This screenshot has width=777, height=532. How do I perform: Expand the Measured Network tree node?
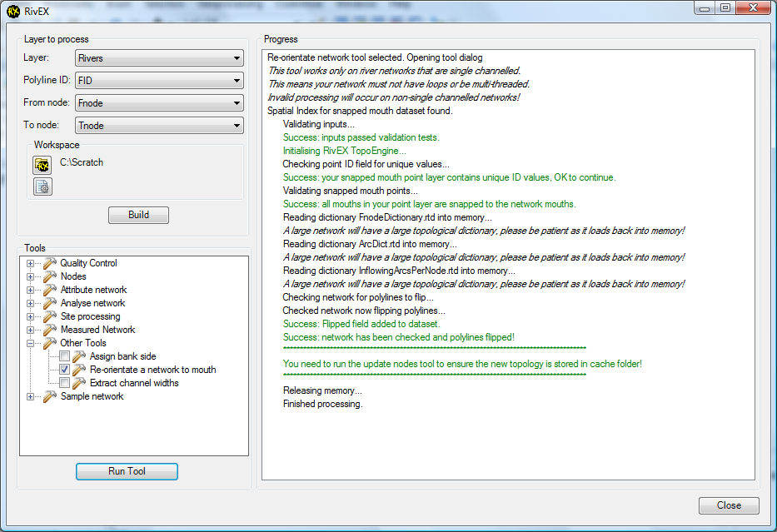(x=30, y=331)
